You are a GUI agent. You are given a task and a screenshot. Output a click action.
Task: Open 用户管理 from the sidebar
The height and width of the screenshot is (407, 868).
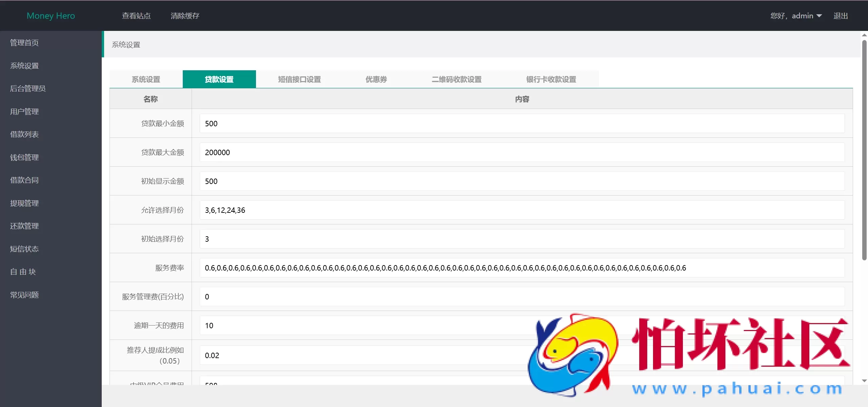coord(24,111)
